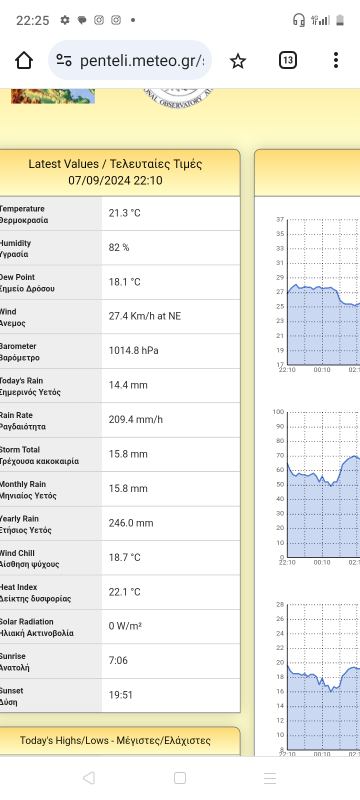Select Storm Total value 15.8 mm
Screen dimensions: 360x800
(x=128, y=454)
